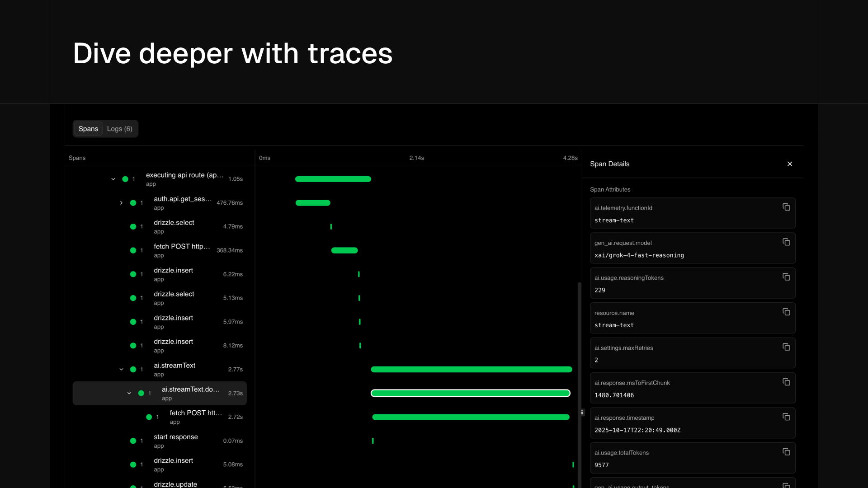Select the fetch POST 368.34ms span row
Image resolution: width=868 pixels, height=488 pixels.
point(182,250)
